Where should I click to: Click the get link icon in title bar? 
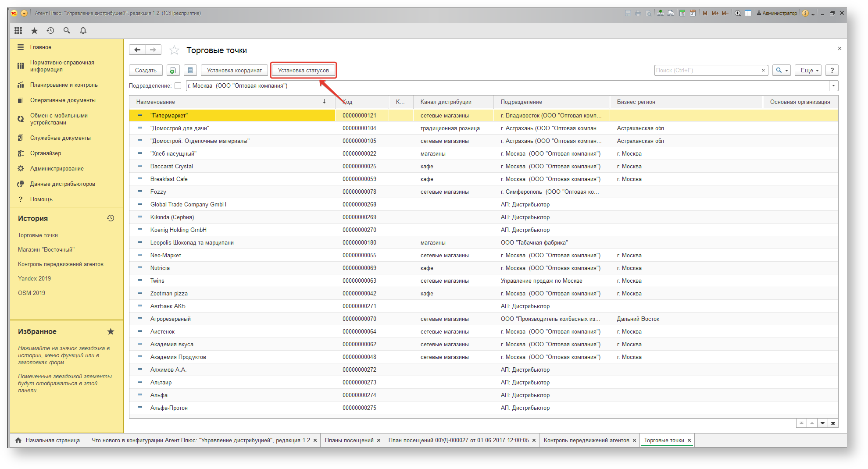coord(660,13)
